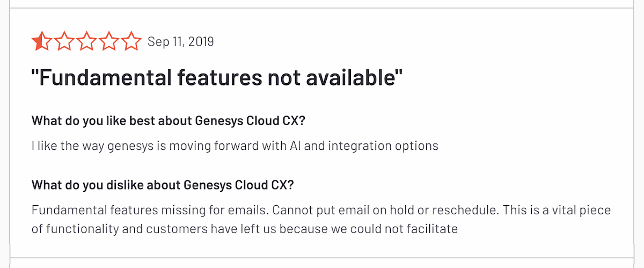Screen dimensions: 644x268
Task: Open the "Fundamental features not available" review title
Action: (x=217, y=79)
